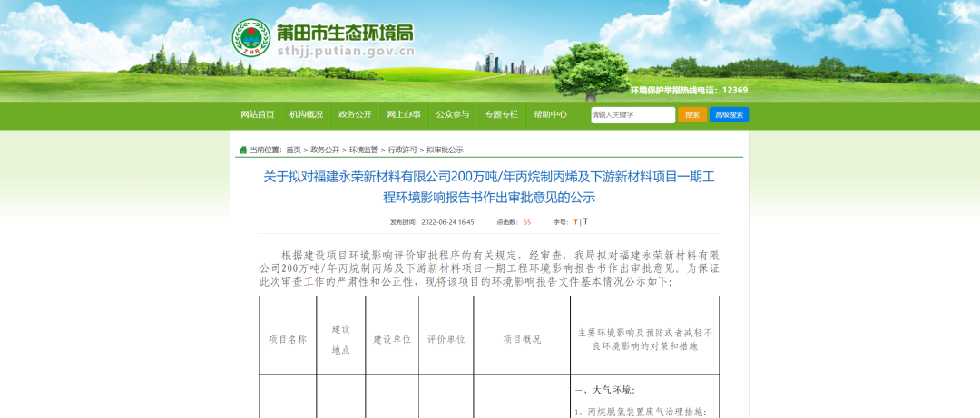Open the 机构概况 navigation item
980x418 pixels.
306,114
